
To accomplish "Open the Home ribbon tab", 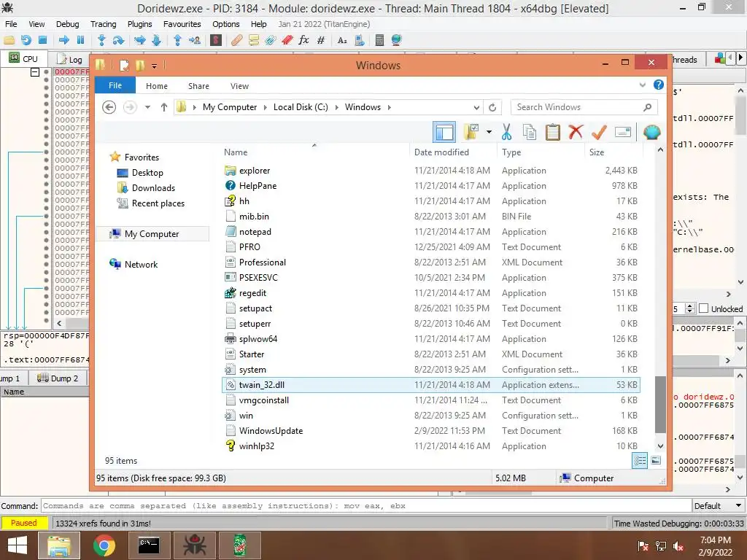I will tap(157, 86).
